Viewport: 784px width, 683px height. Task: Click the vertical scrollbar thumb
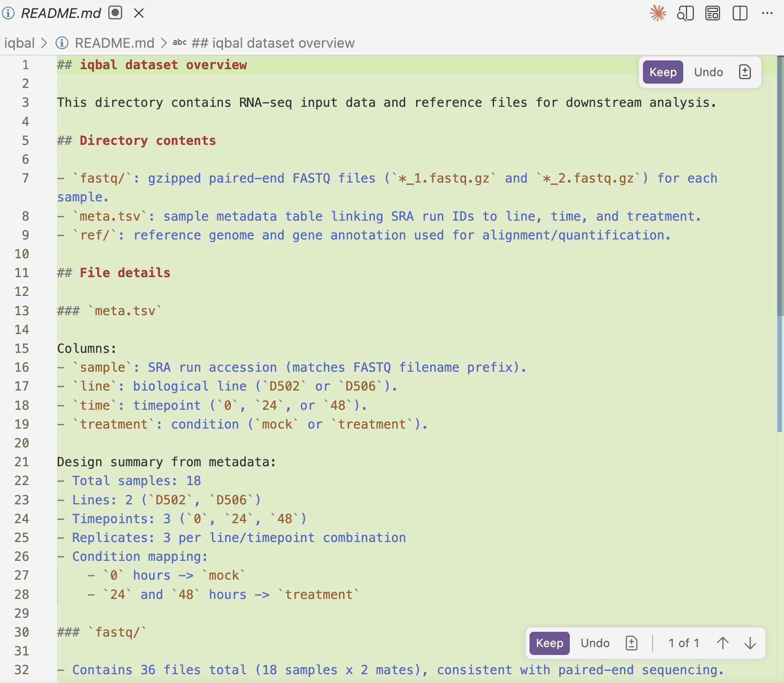(780, 186)
